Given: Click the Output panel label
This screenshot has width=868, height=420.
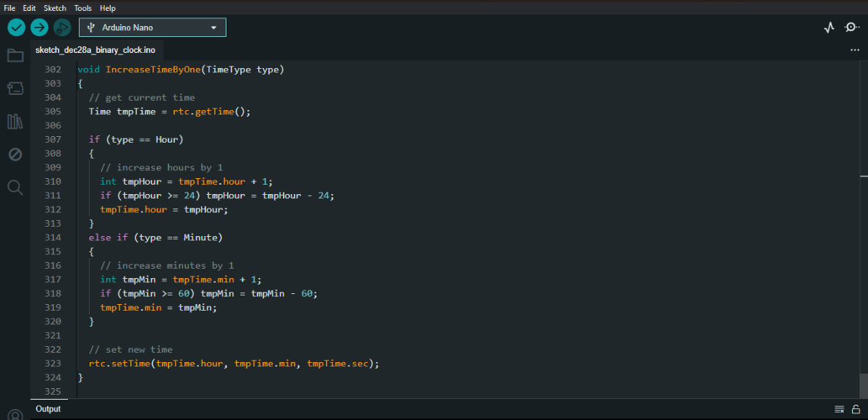Looking at the screenshot, I should click(48, 409).
